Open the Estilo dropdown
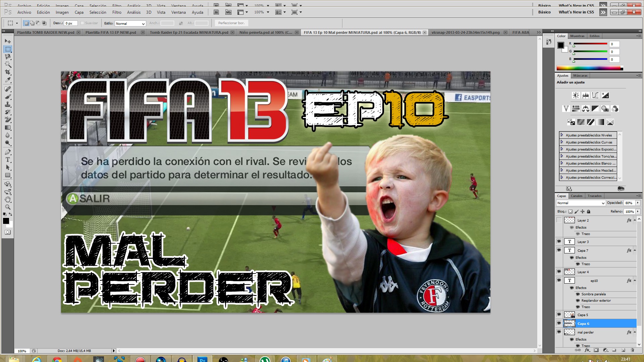Screen dimensions: 644x362 (130, 23)
